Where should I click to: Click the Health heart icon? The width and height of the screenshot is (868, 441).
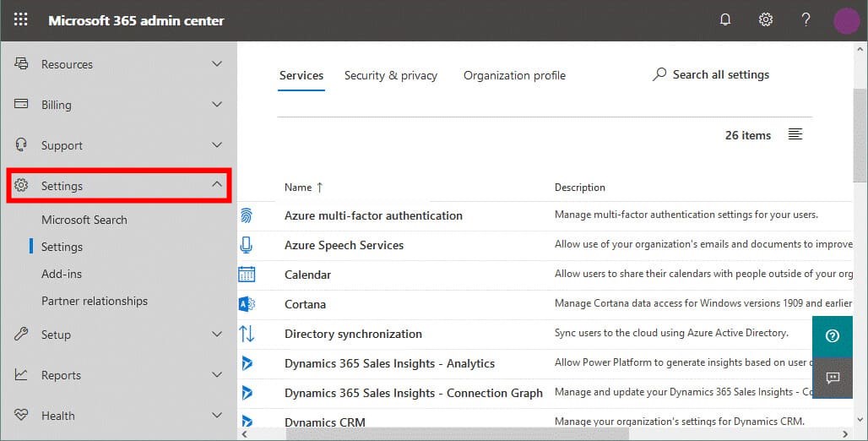click(x=21, y=415)
